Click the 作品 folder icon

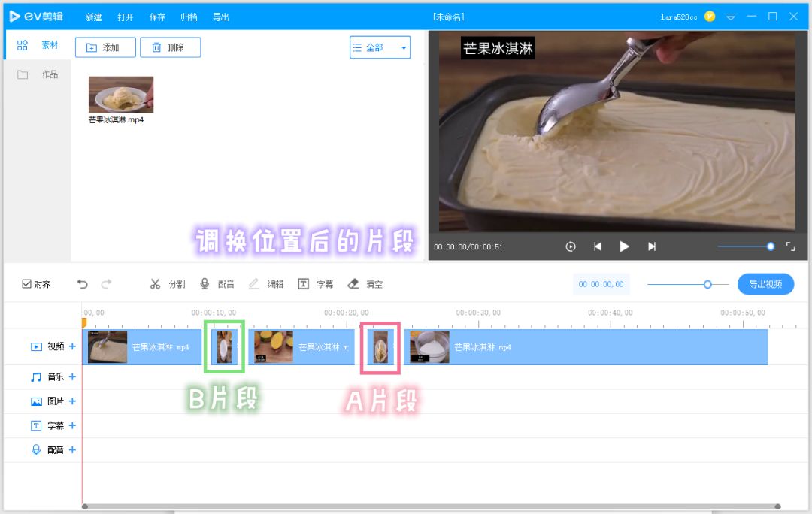(x=23, y=74)
